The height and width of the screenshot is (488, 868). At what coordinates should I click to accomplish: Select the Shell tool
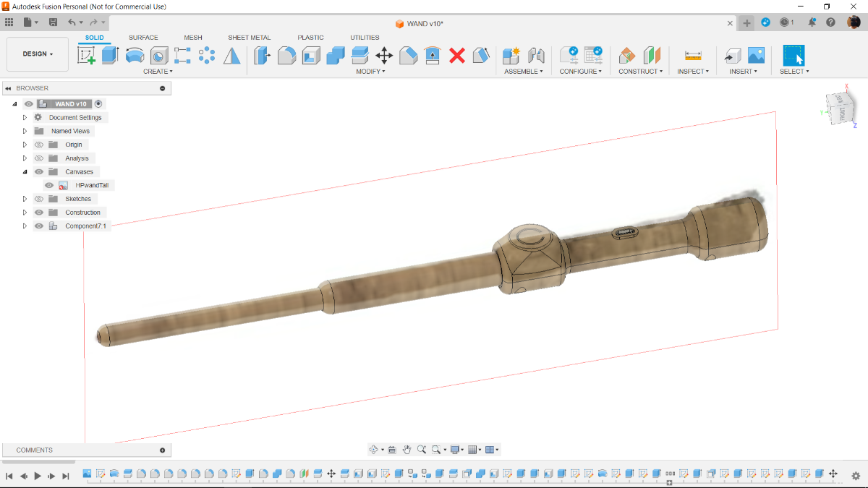311,56
